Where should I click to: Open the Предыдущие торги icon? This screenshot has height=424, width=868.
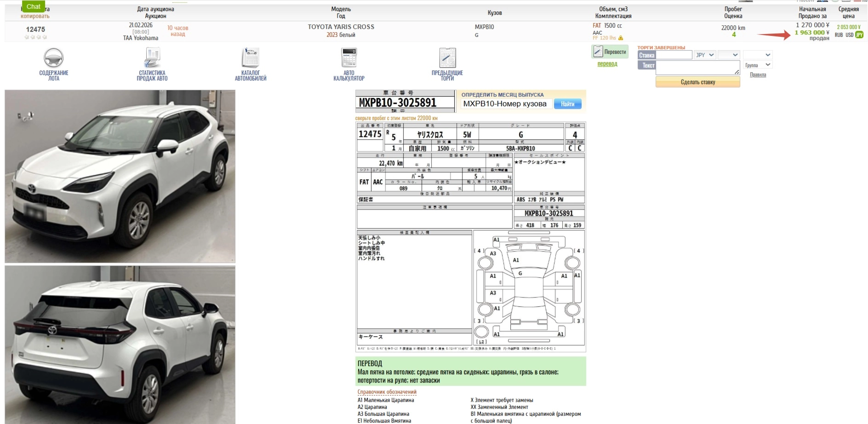(x=447, y=58)
